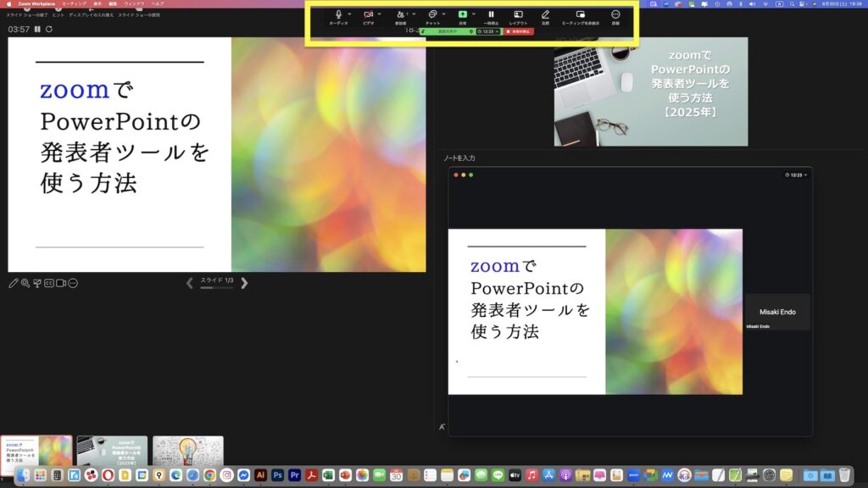Screen dimensions: 868x488
Task: Open the layout icon in Zoom toolbar
Action: tap(518, 15)
